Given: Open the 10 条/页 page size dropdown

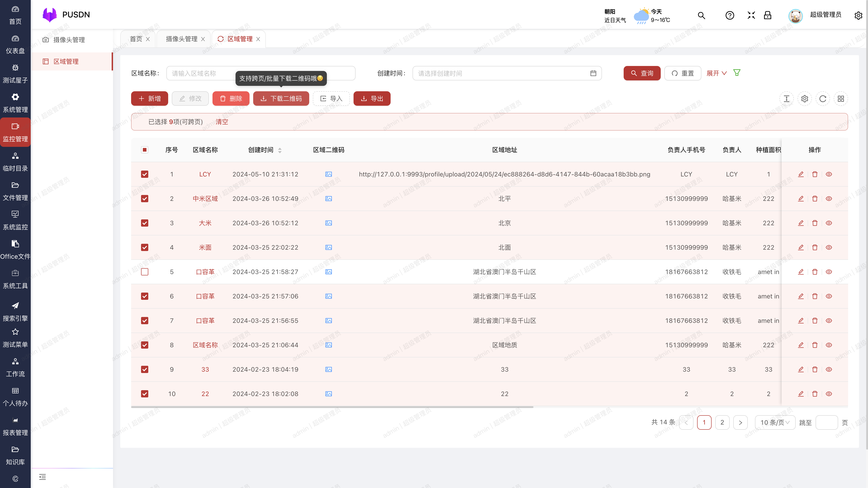Looking at the screenshot, I should 775,422.
